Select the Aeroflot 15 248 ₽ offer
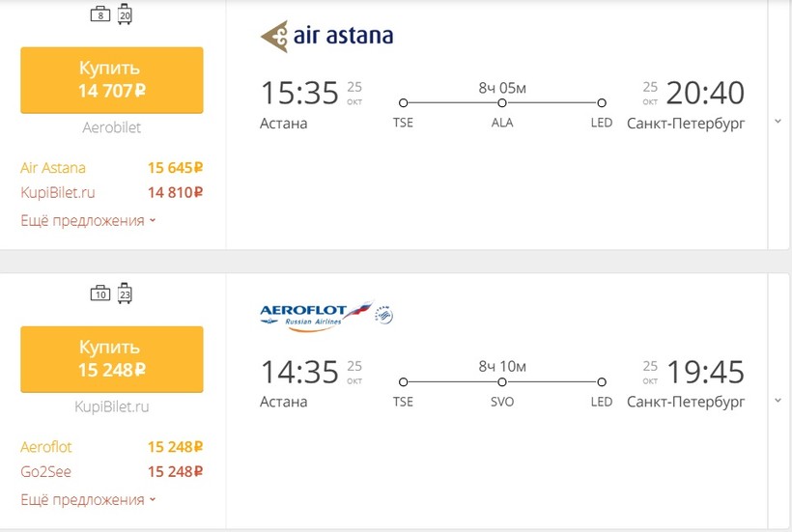Screen dimensions: 792x532 click(111, 447)
